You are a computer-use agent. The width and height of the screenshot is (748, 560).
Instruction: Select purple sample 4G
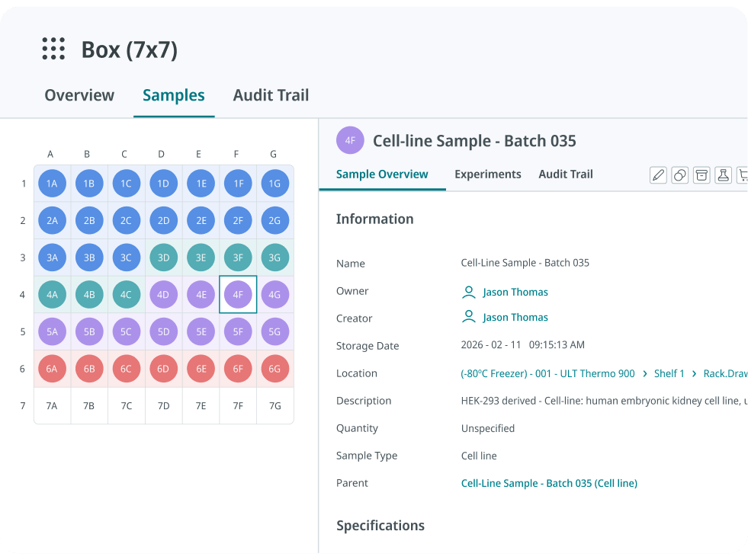(274, 295)
